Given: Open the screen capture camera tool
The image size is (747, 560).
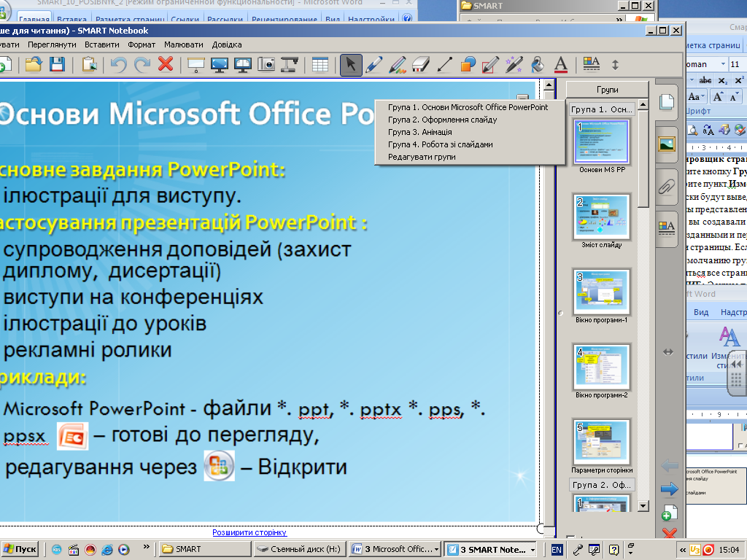Looking at the screenshot, I should (x=266, y=64).
